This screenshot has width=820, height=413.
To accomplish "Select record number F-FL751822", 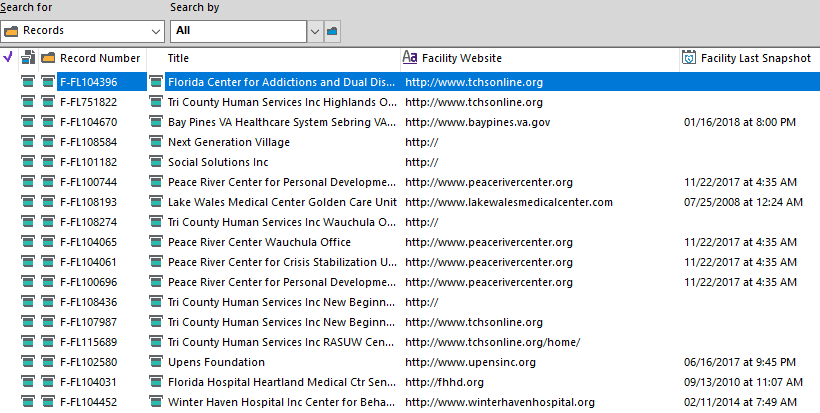I will 88,102.
